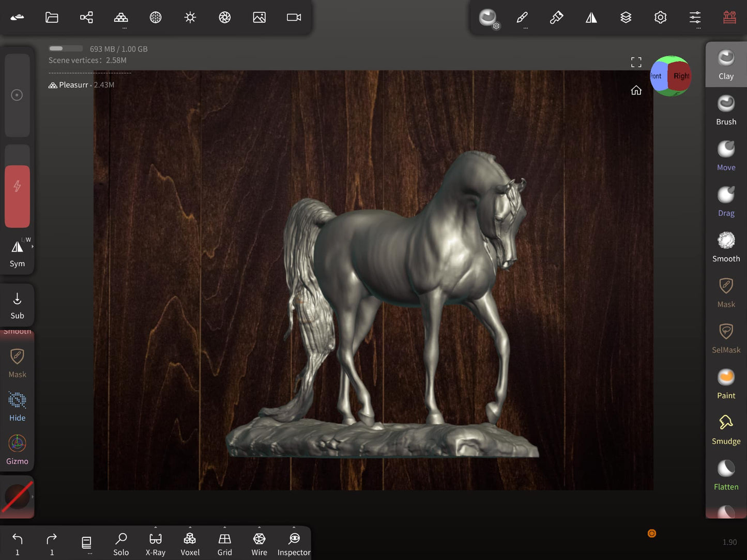The height and width of the screenshot is (560, 747).
Task: Click the 693 MB memory readout
Action: click(x=118, y=49)
